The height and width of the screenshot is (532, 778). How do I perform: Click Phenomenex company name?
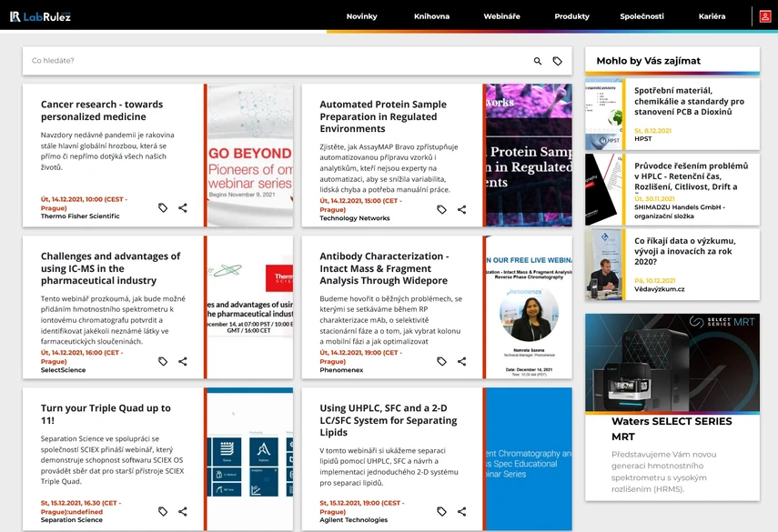click(341, 370)
